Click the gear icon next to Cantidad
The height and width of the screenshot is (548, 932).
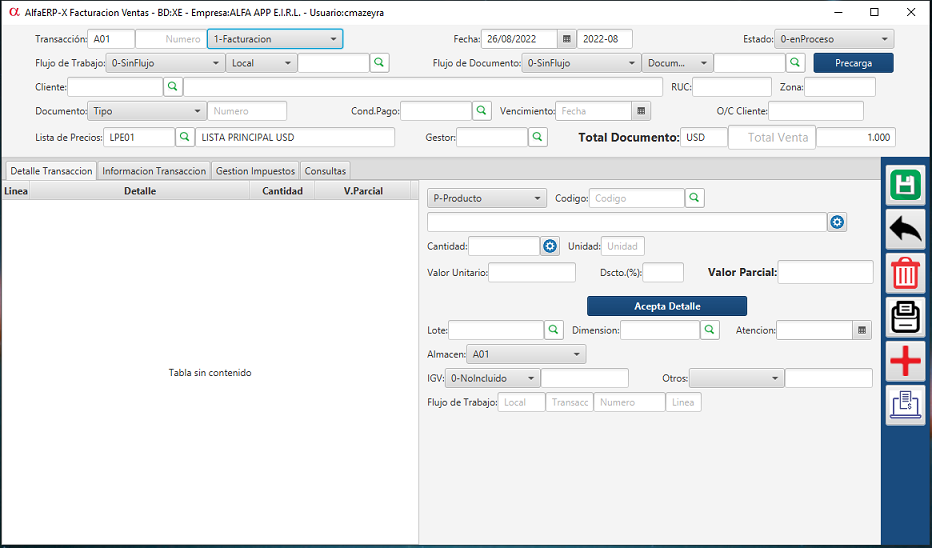tap(549, 246)
